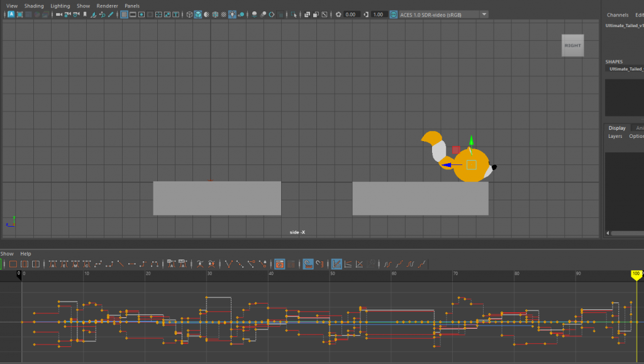Open the Graph Editor Help menu
Screen dimensions: 644x364
pos(26,254)
